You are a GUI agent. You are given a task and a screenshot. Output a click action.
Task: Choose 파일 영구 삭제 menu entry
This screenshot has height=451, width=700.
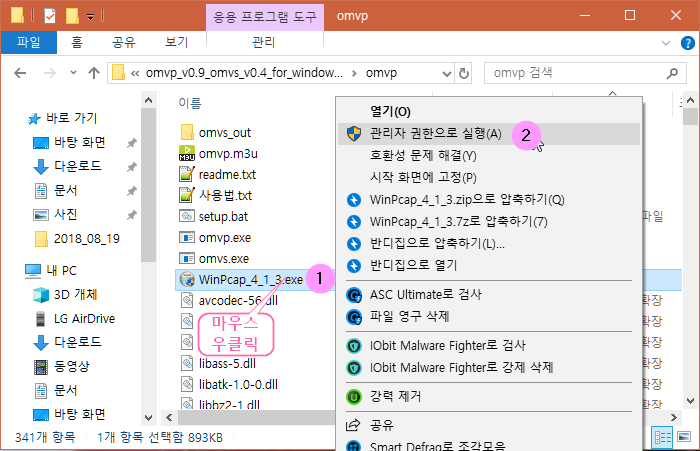[489, 317]
